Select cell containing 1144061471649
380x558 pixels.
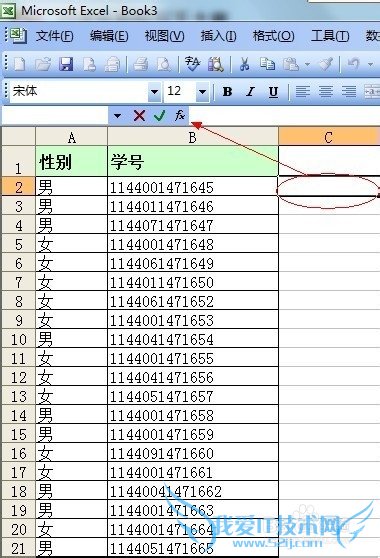pos(192,263)
